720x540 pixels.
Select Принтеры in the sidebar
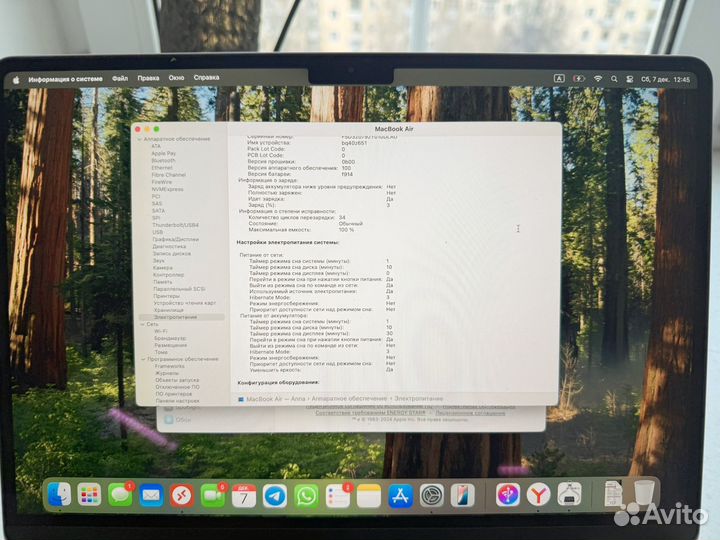tap(167, 296)
